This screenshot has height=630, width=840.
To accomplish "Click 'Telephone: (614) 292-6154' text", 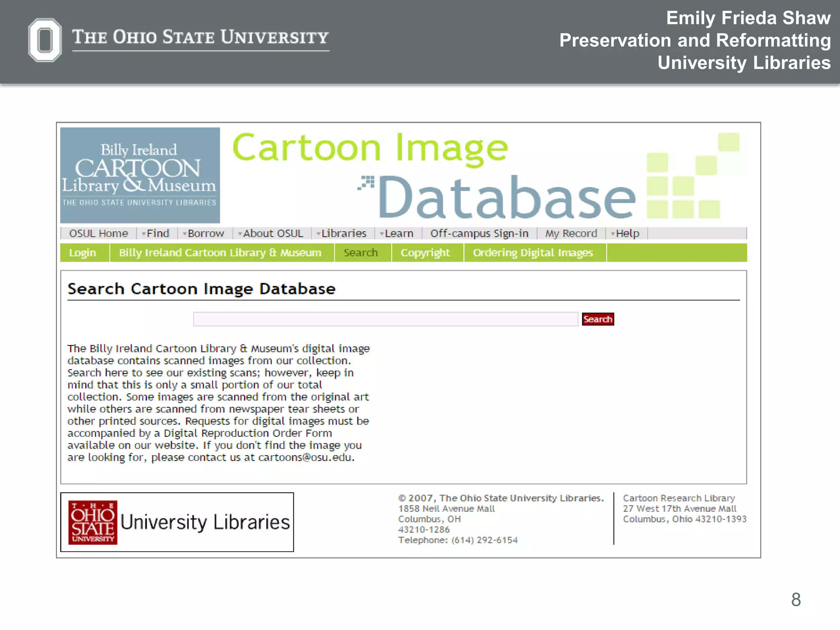I will click(x=458, y=540).
